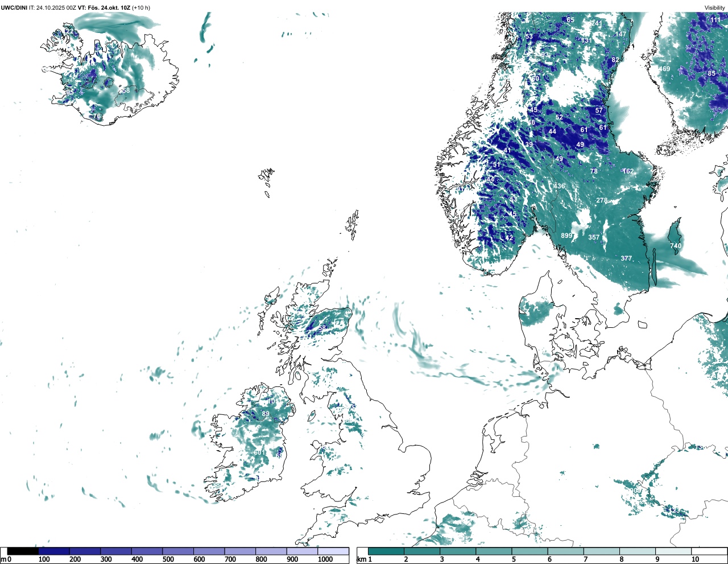Click the 'm' unit label on the legend
Image resolution: width=728 pixels, height=564 pixels.
pos(3,559)
